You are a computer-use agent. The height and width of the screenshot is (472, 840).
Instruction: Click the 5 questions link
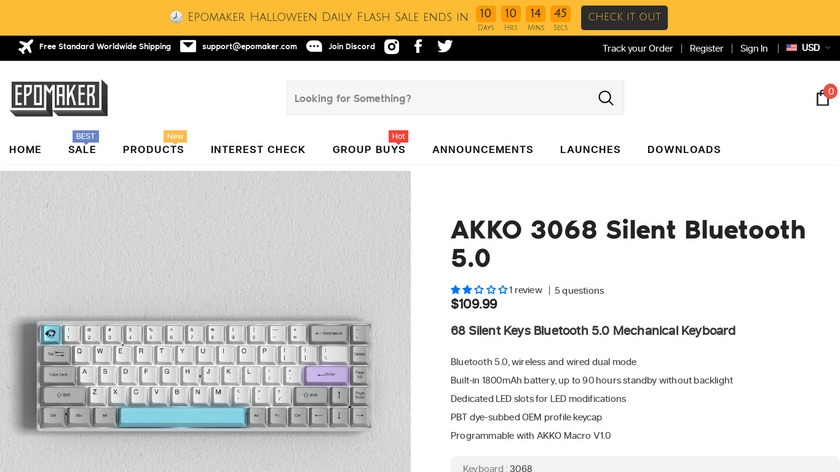point(579,291)
